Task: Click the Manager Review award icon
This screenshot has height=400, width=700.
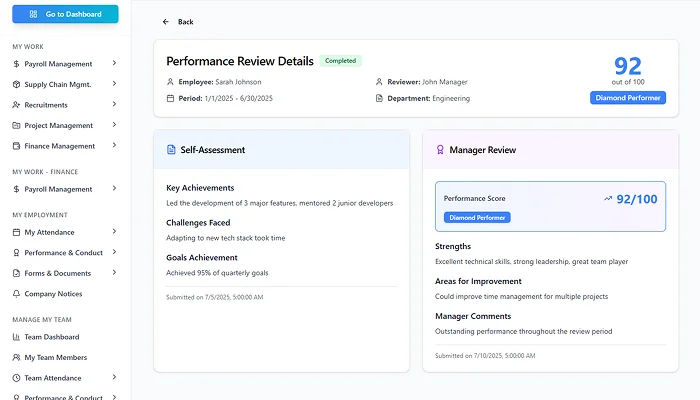Action: [440, 150]
